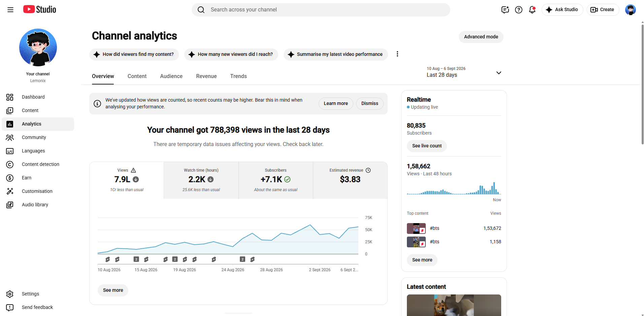
Task: Open Content detection in the sidebar
Action: pyautogui.click(x=38, y=164)
